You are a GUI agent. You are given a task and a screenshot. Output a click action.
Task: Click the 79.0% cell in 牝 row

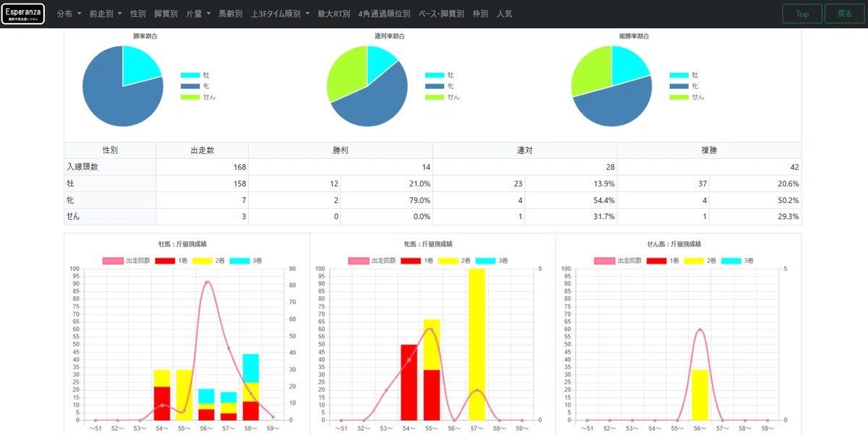click(386, 200)
